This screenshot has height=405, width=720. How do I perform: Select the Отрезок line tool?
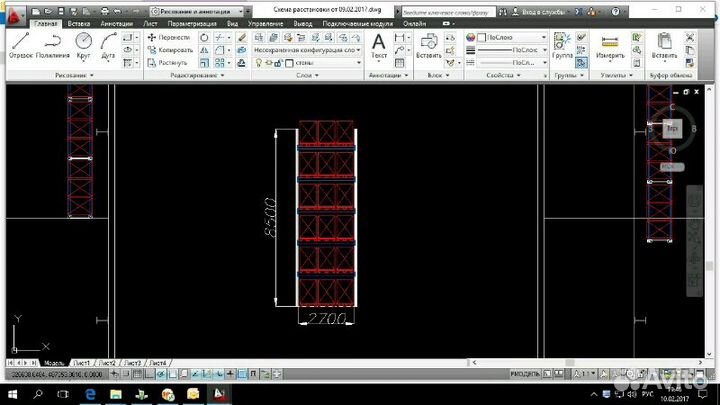tap(21, 43)
